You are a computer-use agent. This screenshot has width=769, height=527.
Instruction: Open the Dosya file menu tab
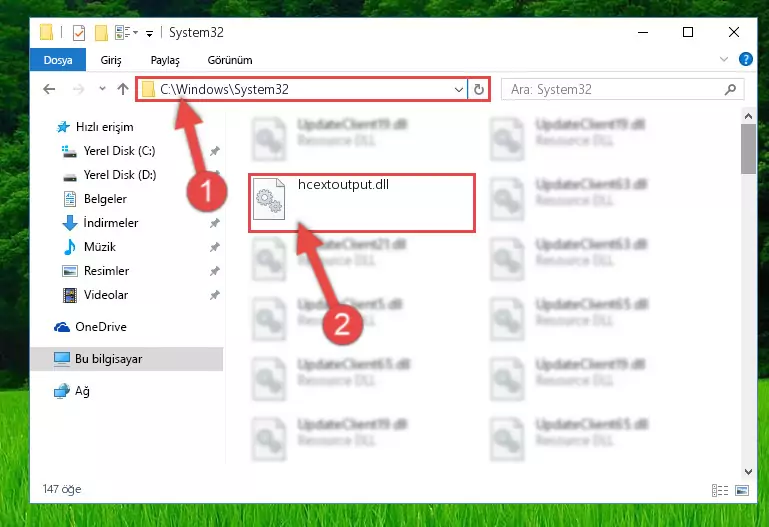(58, 60)
